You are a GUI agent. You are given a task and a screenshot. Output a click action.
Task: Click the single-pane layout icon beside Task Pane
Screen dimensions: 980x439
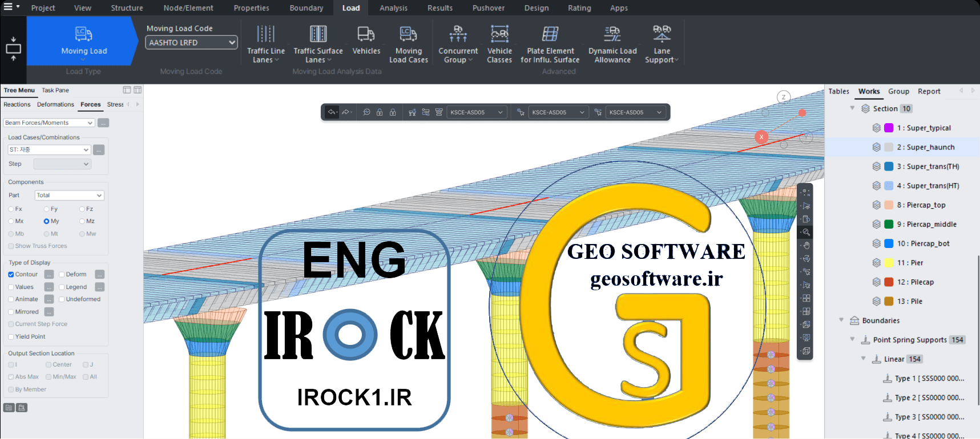pyautogui.click(x=127, y=90)
